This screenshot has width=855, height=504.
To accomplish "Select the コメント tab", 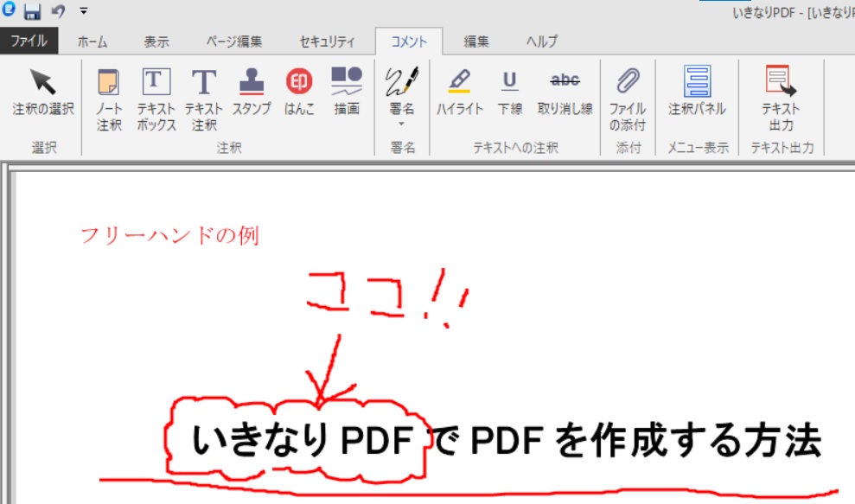I will [409, 41].
